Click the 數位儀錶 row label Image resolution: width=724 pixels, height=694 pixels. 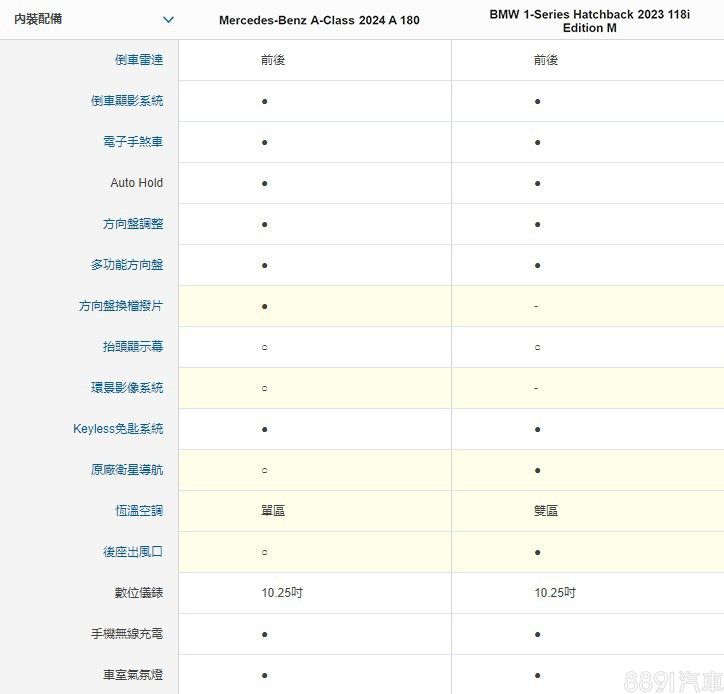point(139,593)
